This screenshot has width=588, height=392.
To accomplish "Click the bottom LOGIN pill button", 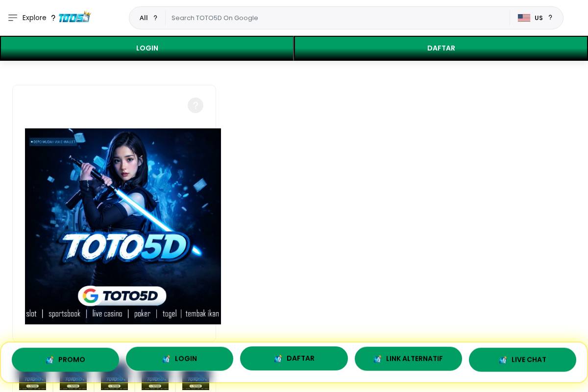I will coord(179,359).
